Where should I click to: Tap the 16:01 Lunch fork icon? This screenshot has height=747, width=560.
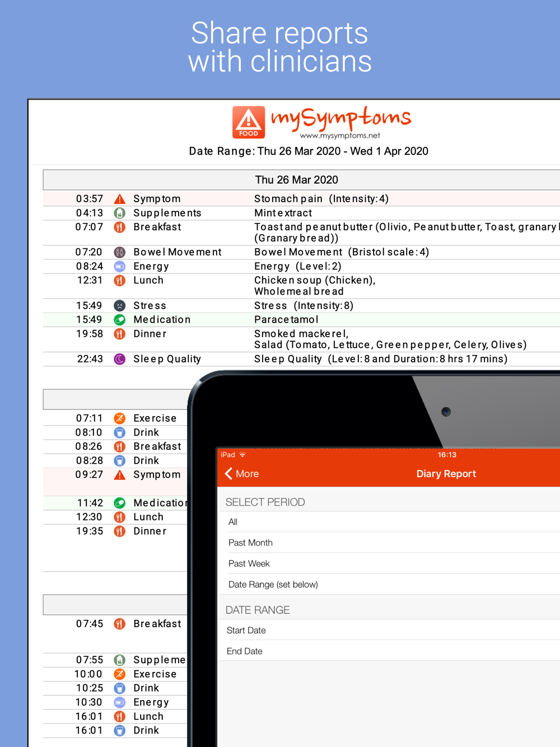point(119,716)
